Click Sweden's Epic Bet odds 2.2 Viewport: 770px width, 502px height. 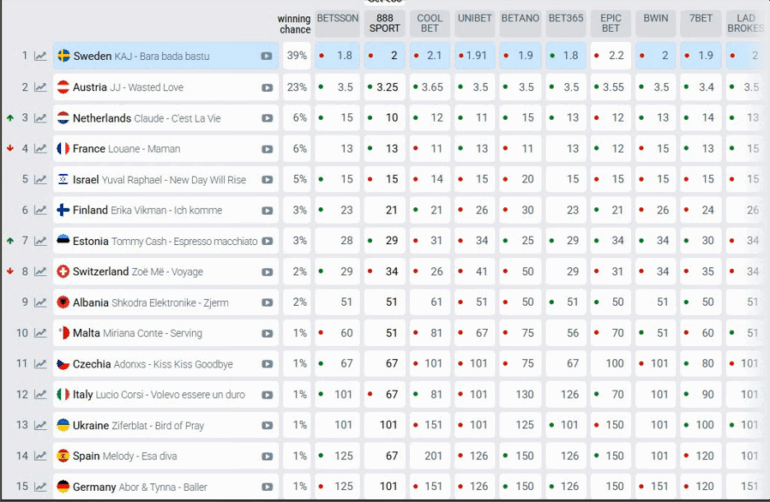tap(610, 56)
